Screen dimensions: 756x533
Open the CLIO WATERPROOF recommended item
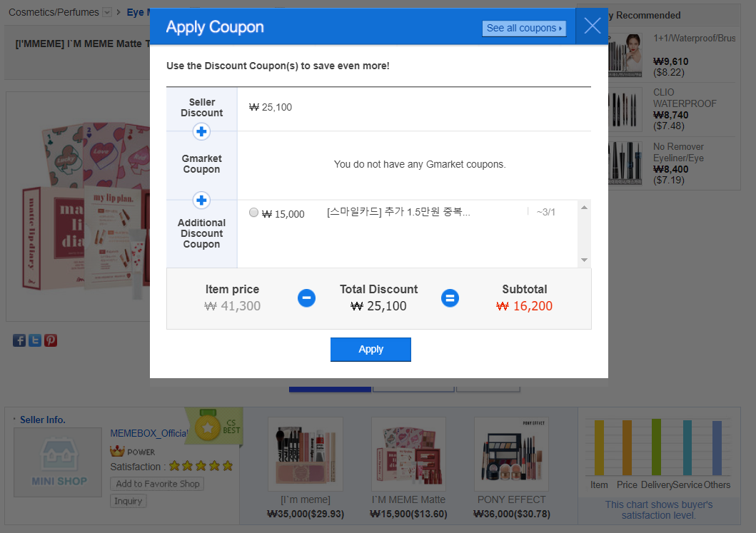click(x=685, y=98)
